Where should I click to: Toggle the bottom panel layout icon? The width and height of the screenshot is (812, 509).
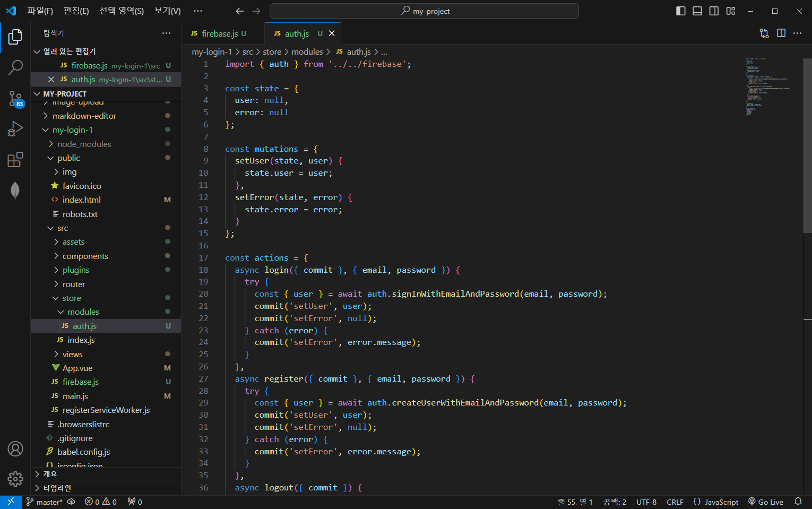697,11
